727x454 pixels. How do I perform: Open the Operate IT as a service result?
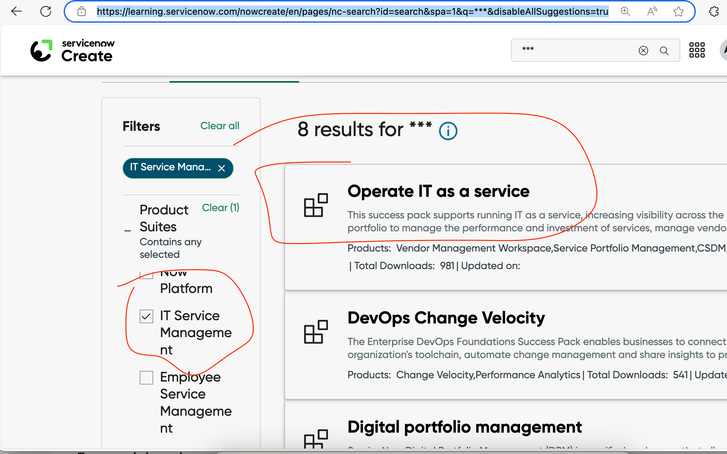coord(438,191)
